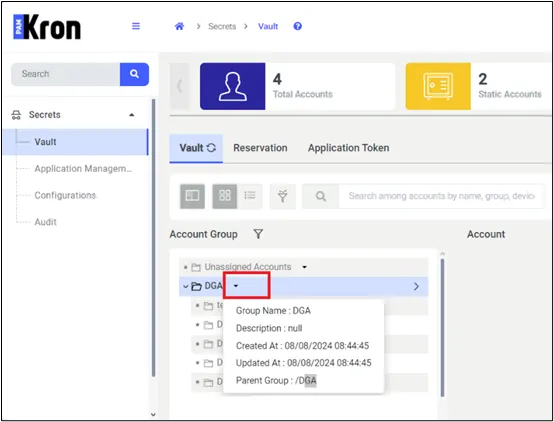The width and height of the screenshot is (554, 422).
Task: Select the DGA group label
Action: point(213,286)
